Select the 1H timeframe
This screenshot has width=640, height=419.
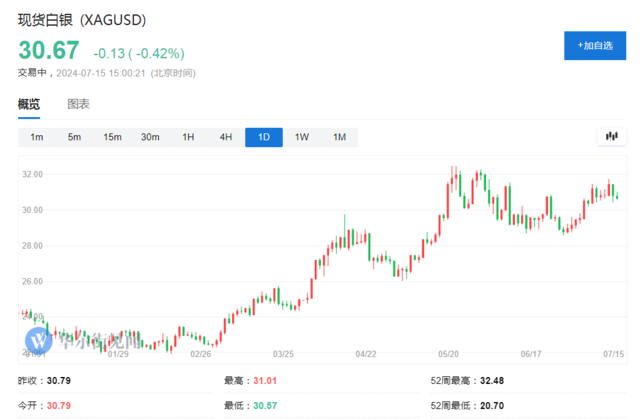click(188, 137)
